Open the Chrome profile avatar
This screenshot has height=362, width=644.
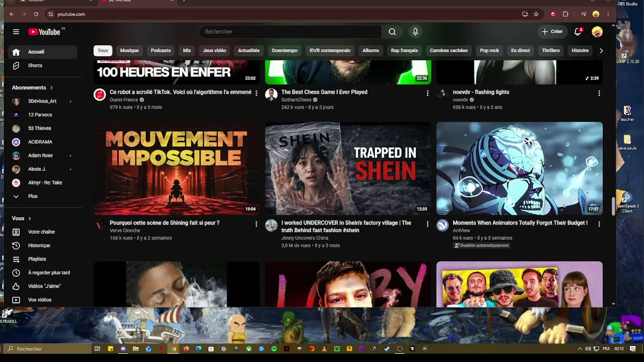[x=596, y=14]
